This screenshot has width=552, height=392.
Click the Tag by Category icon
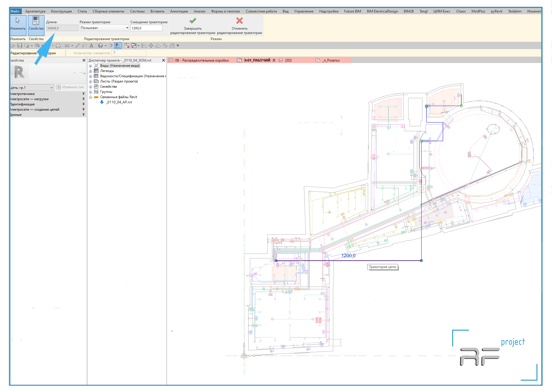(85, 46)
